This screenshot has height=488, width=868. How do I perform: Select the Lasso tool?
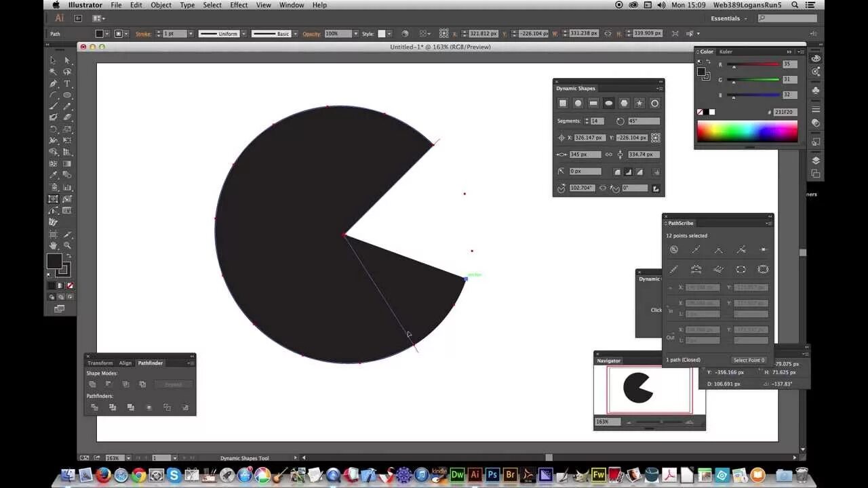[x=67, y=72]
